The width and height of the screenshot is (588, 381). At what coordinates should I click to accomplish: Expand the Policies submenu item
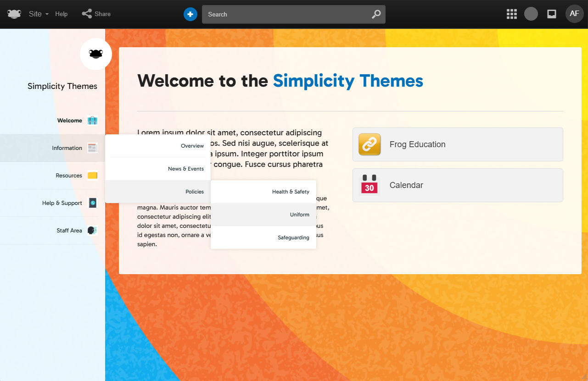pyautogui.click(x=194, y=192)
